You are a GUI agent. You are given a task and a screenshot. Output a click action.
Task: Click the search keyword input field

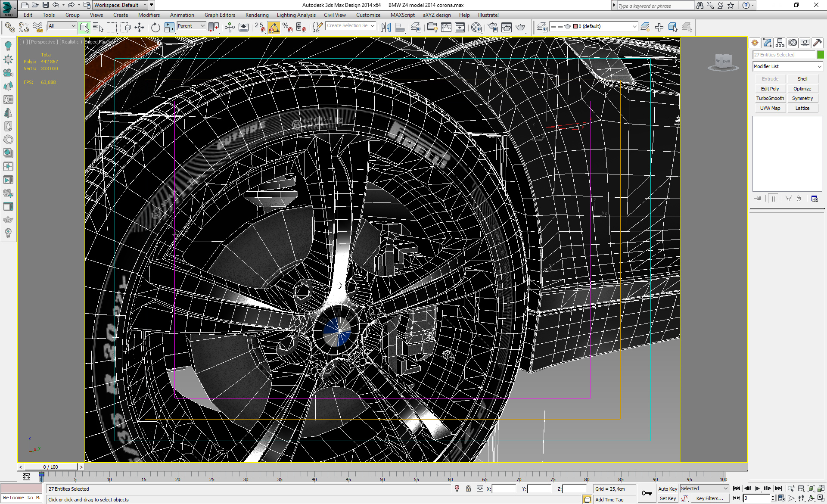tap(656, 6)
